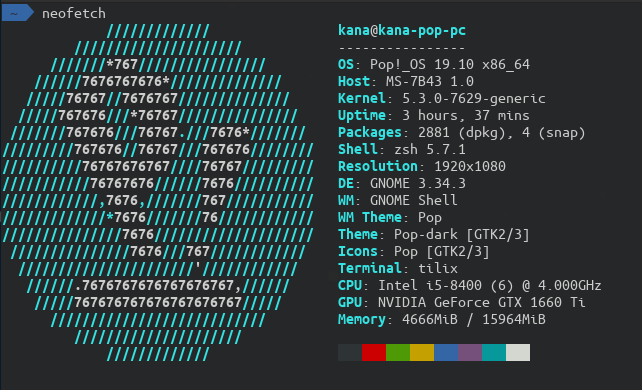The height and width of the screenshot is (390, 642).
Task: Click the Packages count line
Action: click(462, 133)
